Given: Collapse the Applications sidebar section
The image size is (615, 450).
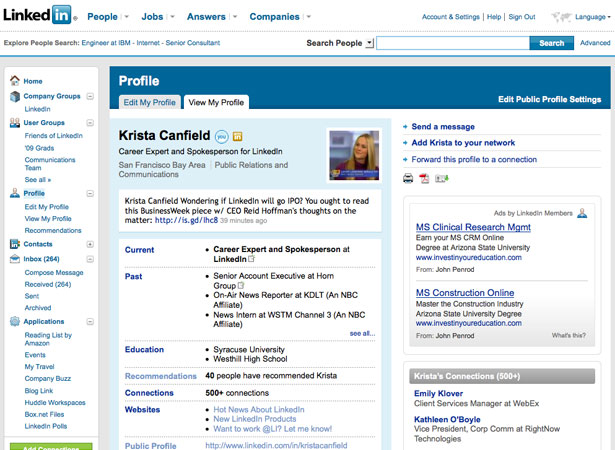Looking at the screenshot, I should point(90,322).
